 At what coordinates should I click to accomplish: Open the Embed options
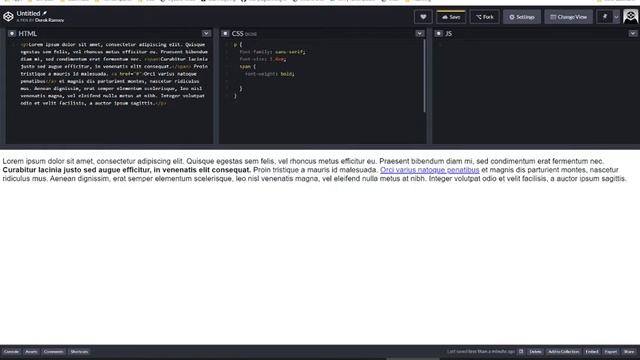(x=592, y=351)
